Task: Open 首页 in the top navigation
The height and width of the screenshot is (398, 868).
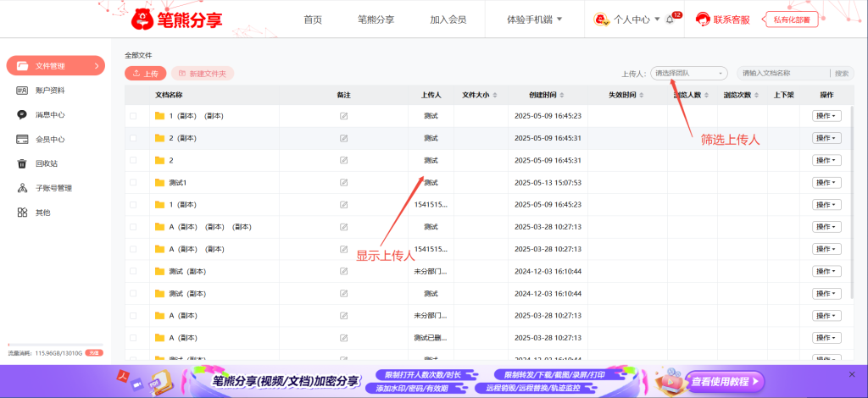Action: click(x=313, y=19)
